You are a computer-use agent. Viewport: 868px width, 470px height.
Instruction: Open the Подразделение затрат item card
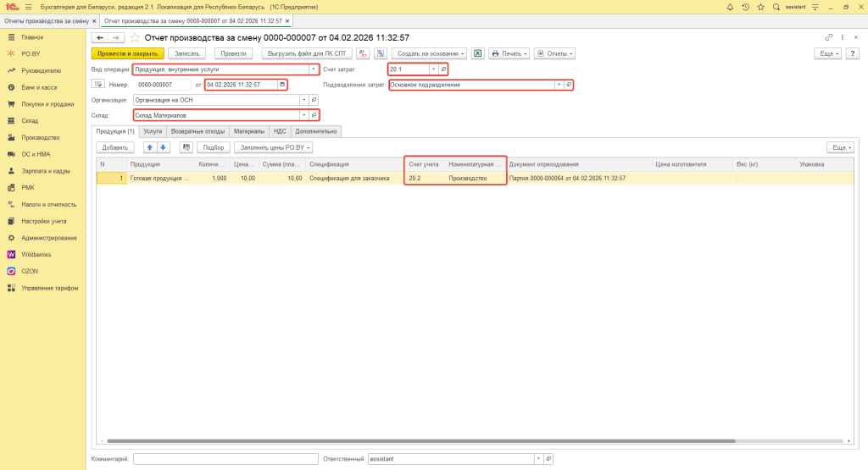(x=569, y=85)
